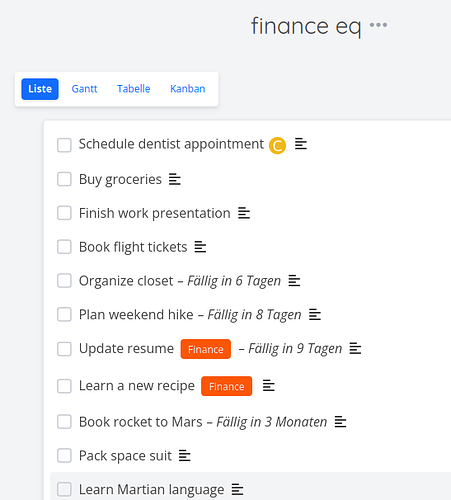Screen dimensions: 451x500
Task: Select the Tabelle view tab
Action: pos(134,89)
